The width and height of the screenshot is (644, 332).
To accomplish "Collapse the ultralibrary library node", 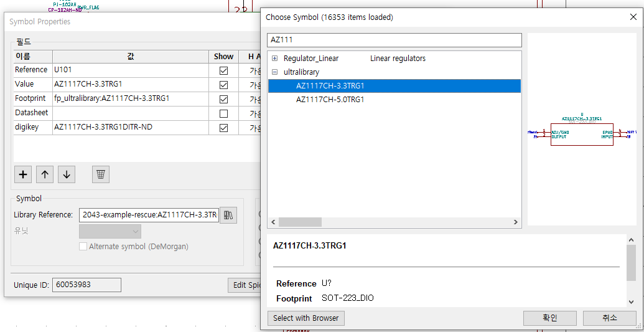I will (275, 72).
